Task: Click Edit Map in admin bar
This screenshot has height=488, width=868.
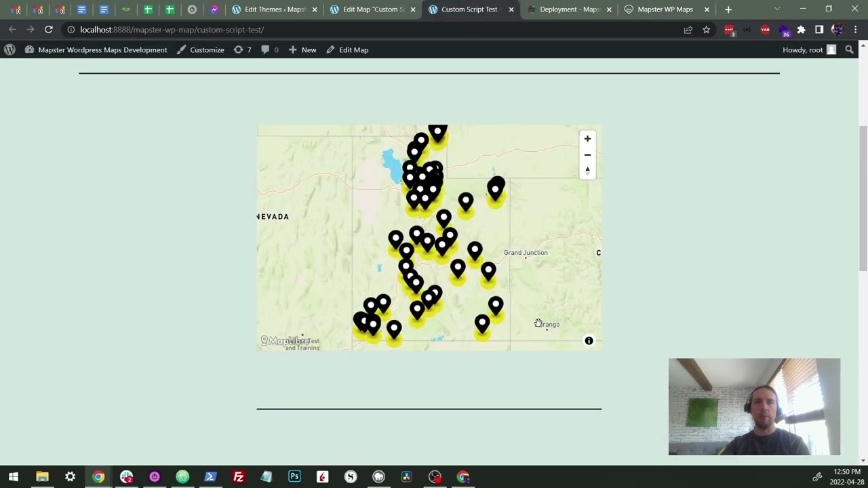Action: (x=347, y=49)
